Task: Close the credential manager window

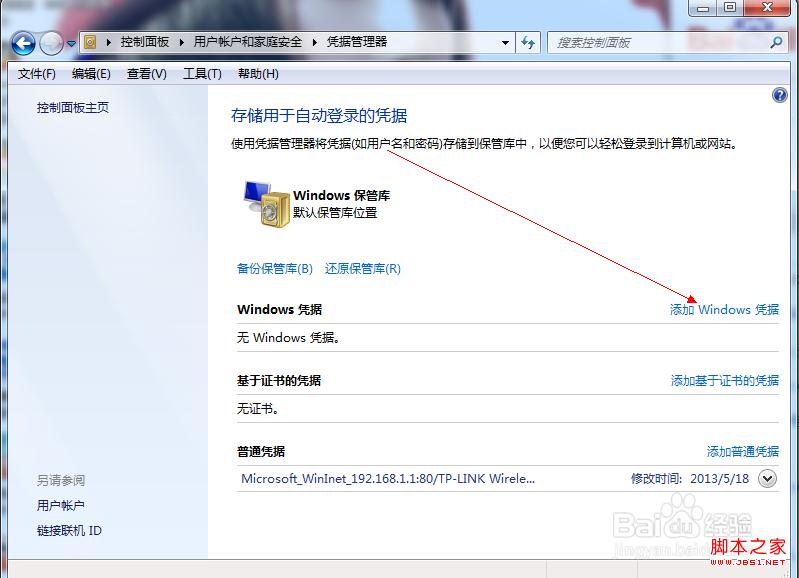Action: pyautogui.click(x=767, y=8)
